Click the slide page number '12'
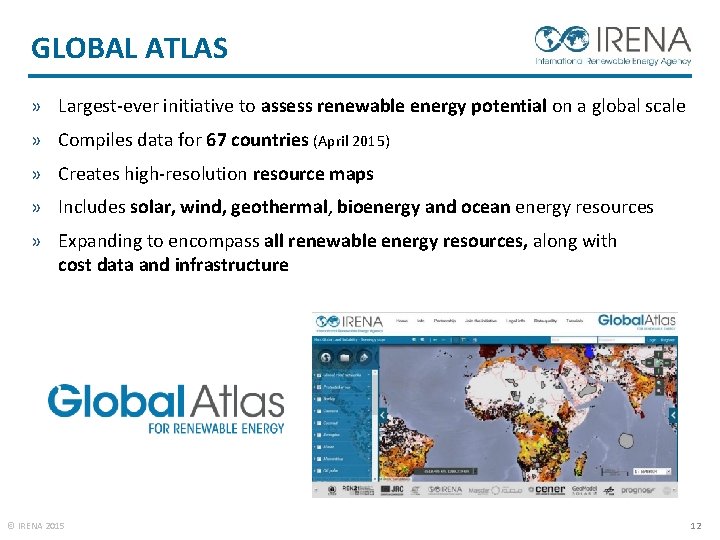 pyautogui.click(x=696, y=526)
